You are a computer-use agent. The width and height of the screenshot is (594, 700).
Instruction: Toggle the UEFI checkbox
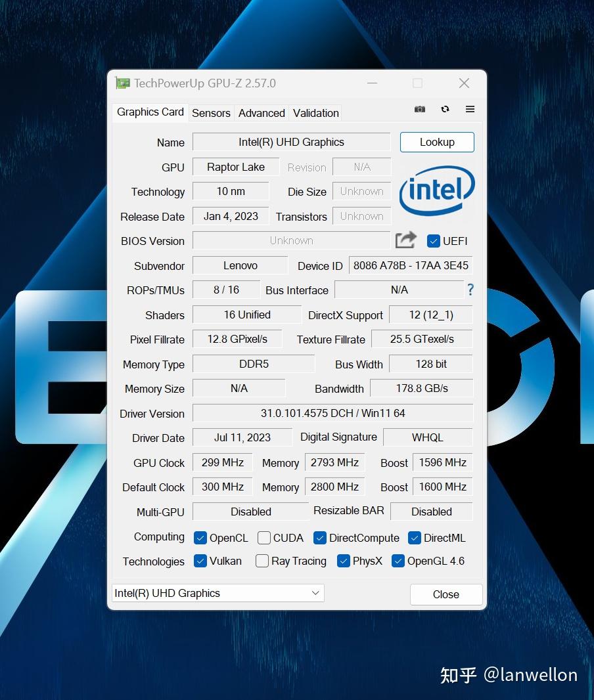click(433, 241)
